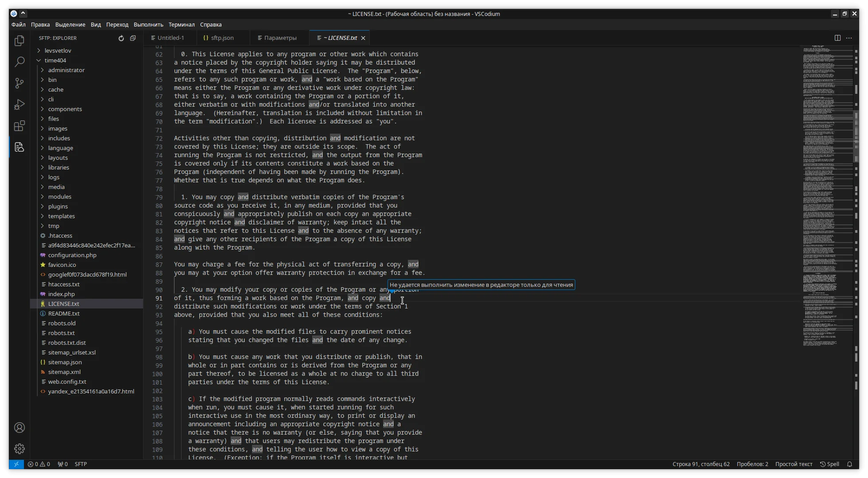Open the Search activity icon

pyautogui.click(x=19, y=62)
